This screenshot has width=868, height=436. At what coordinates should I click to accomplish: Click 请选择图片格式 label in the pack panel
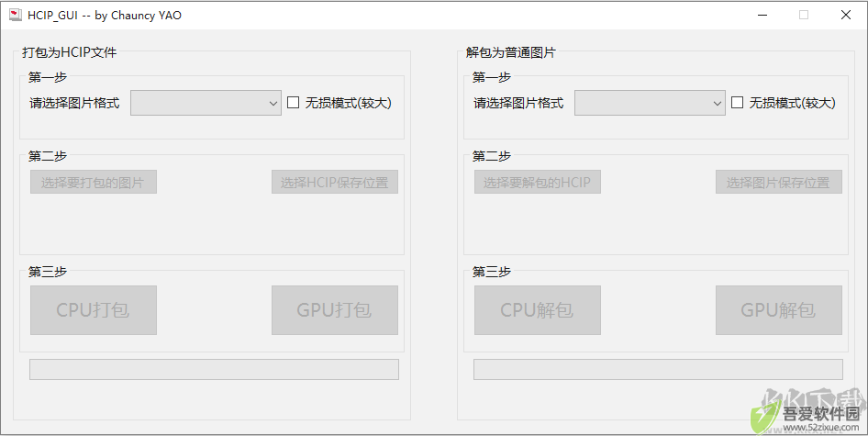pos(74,103)
